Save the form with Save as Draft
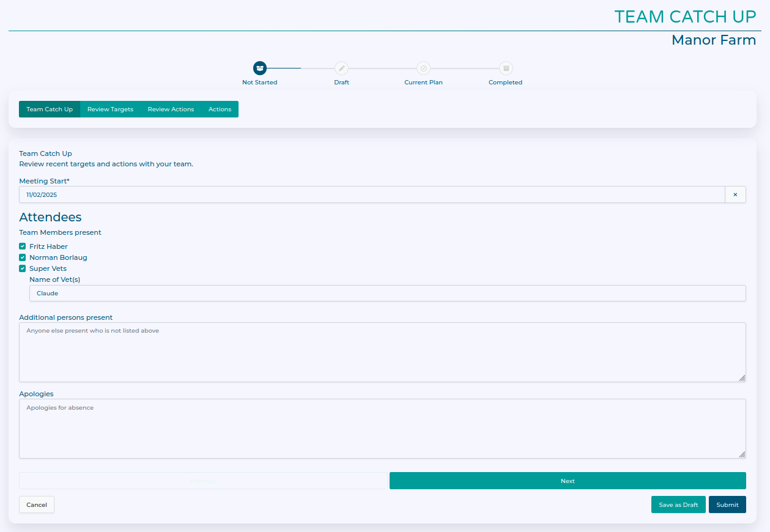Viewport: 770px width, 532px height. (x=678, y=504)
